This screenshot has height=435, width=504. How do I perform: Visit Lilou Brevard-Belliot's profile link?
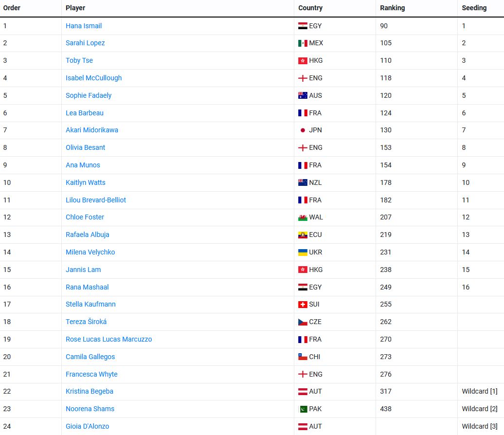point(96,200)
